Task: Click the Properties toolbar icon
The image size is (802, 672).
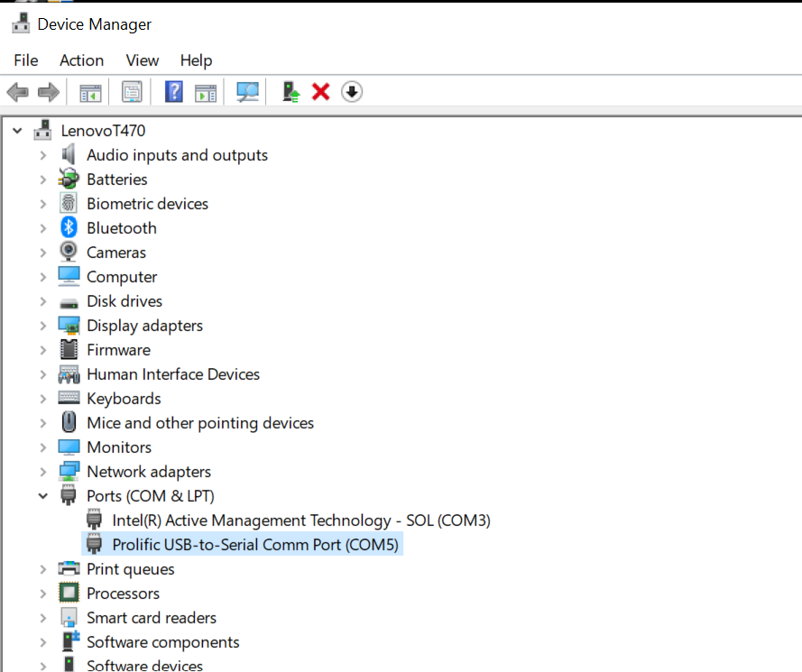Action: (x=133, y=92)
